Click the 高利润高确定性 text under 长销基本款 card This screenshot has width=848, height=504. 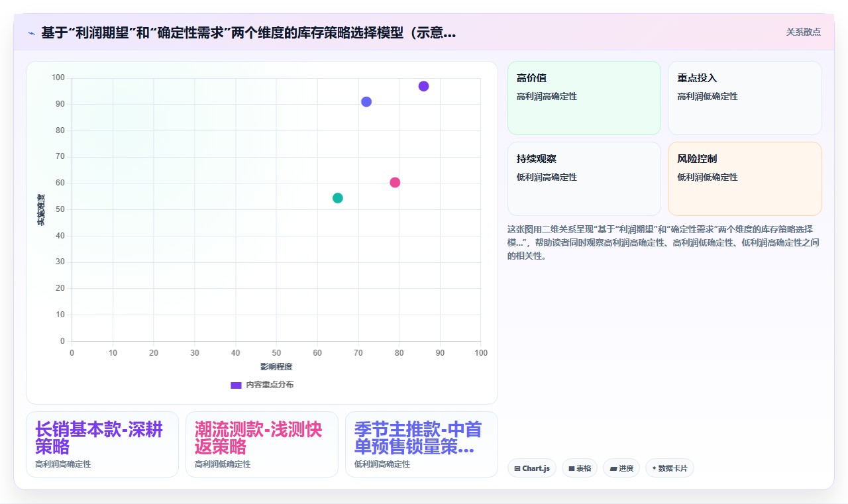(63, 464)
